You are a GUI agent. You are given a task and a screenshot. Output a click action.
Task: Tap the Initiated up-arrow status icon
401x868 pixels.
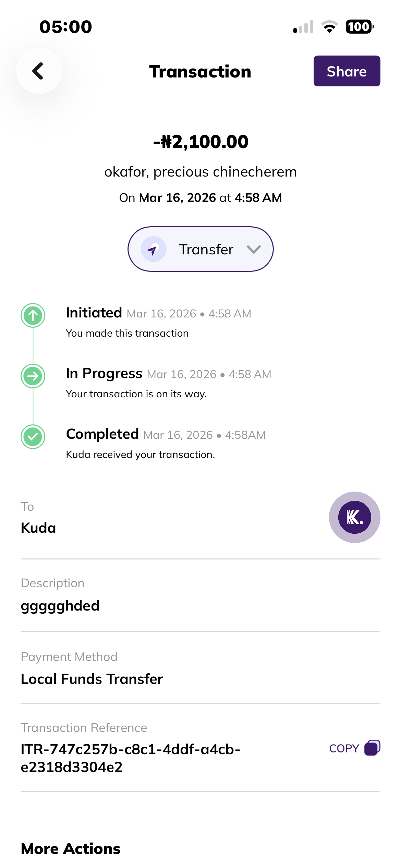click(33, 315)
